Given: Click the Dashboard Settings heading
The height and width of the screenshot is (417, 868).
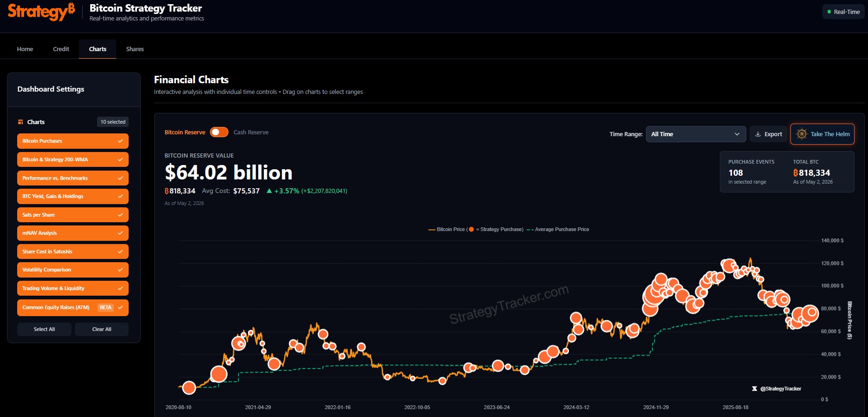Looking at the screenshot, I should [51, 89].
